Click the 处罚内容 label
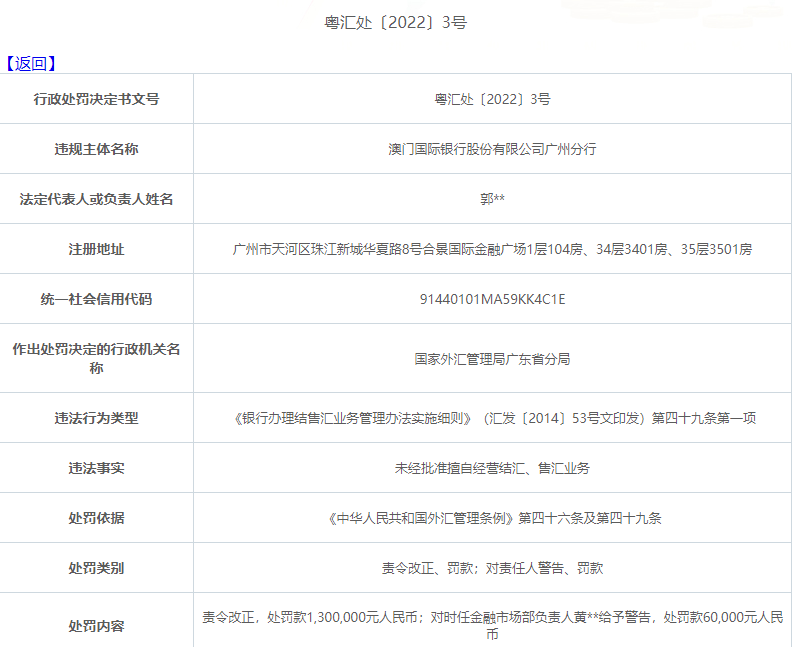Viewport: 792px width, 647px height. coord(96,626)
